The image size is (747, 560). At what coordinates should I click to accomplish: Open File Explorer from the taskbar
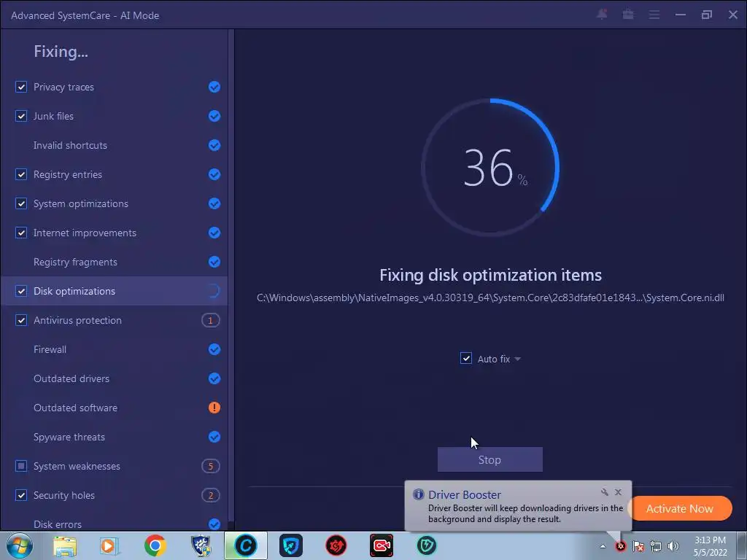65,545
